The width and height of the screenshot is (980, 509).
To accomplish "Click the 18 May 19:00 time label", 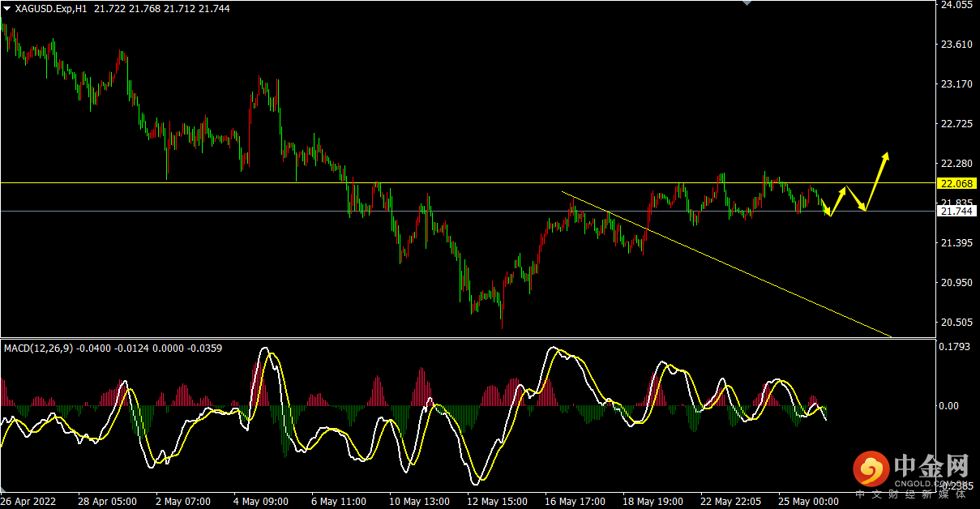I will (654, 502).
